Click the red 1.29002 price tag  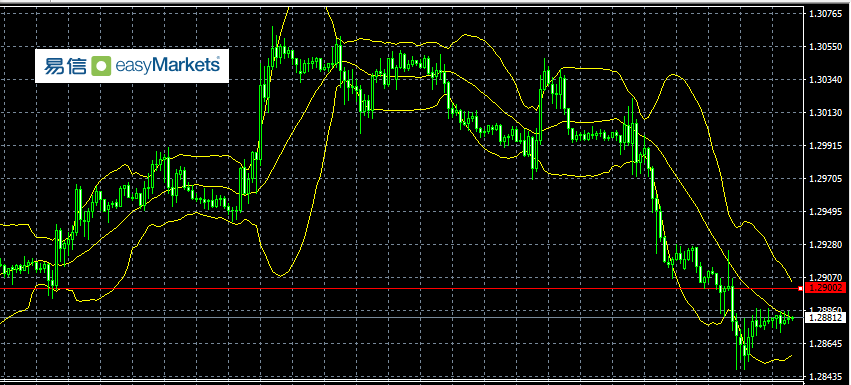click(x=825, y=288)
